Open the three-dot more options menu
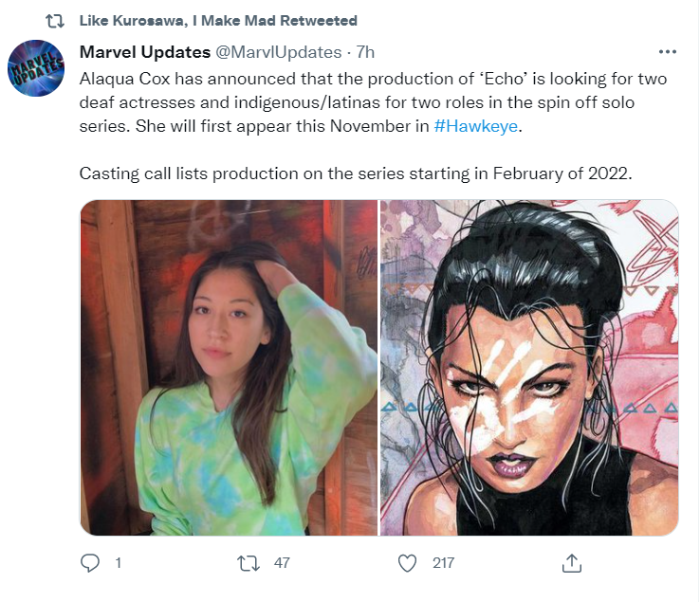700x602 pixels. coord(668,52)
